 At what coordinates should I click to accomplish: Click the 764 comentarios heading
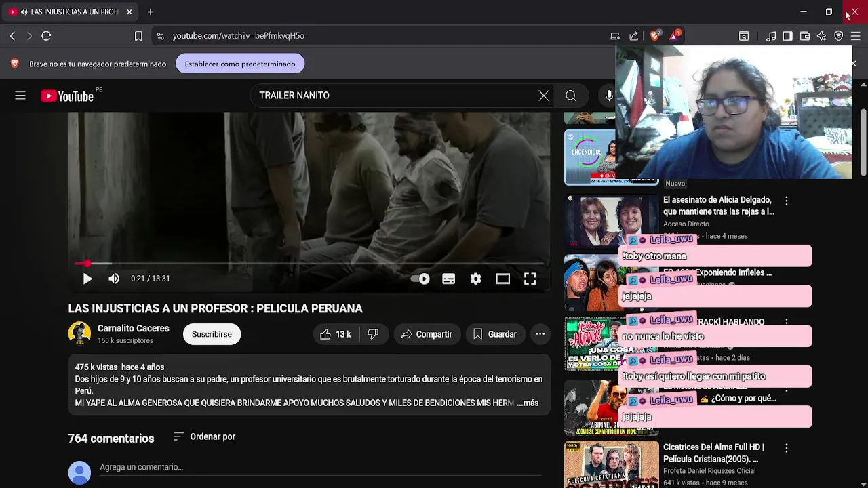111,439
